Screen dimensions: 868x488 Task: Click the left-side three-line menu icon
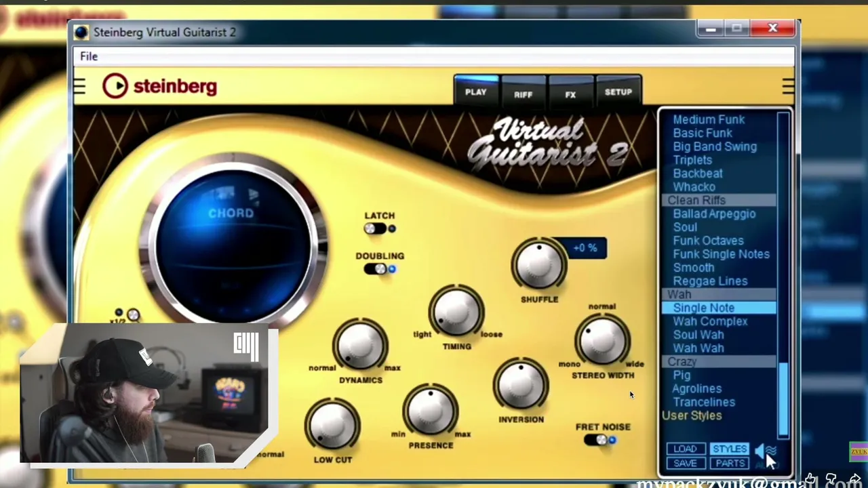(x=80, y=86)
